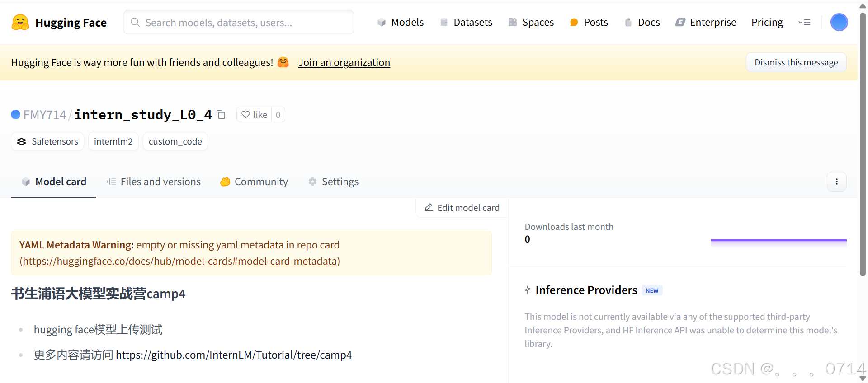Follow the Join an organization link

point(344,62)
